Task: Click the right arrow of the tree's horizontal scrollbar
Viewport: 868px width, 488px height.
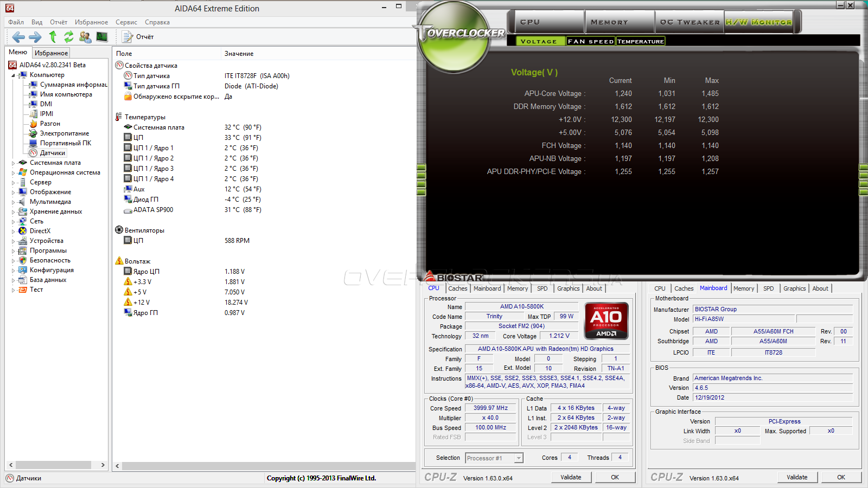Action: [x=103, y=465]
